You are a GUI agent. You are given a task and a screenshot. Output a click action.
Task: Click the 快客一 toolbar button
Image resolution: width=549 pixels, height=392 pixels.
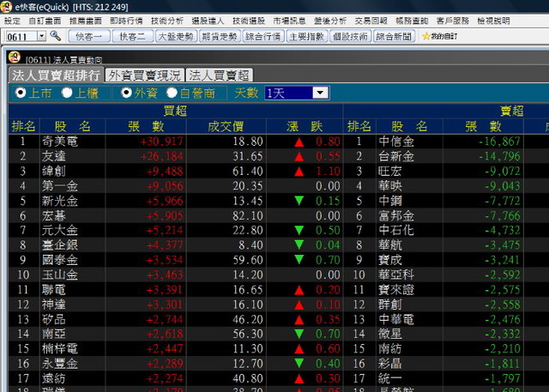[x=89, y=36]
